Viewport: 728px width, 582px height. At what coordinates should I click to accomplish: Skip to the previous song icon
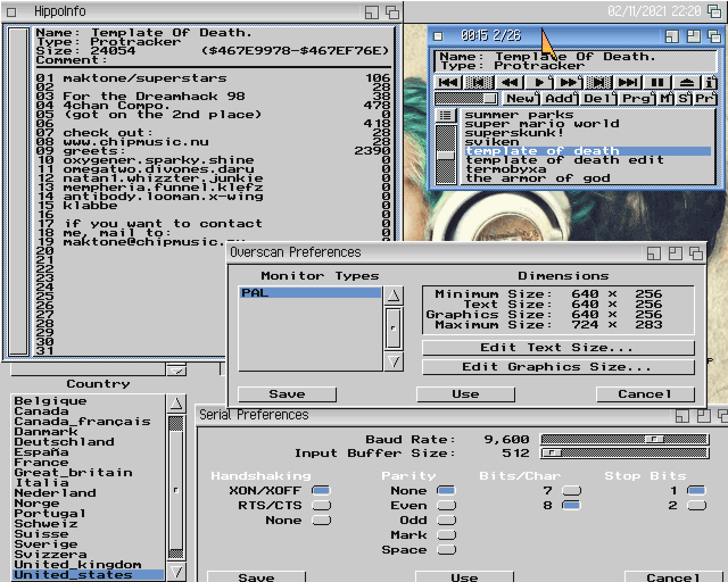(448, 82)
